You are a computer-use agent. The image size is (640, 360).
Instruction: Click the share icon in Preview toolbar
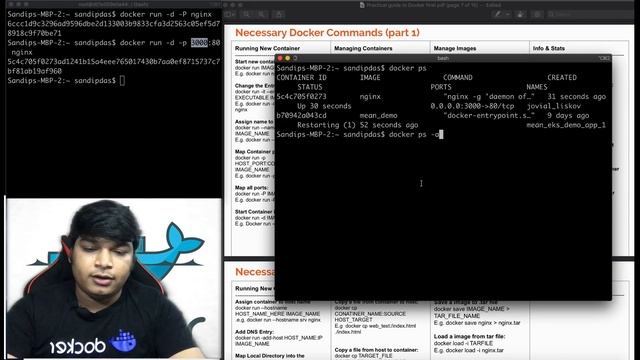pos(279,15)
